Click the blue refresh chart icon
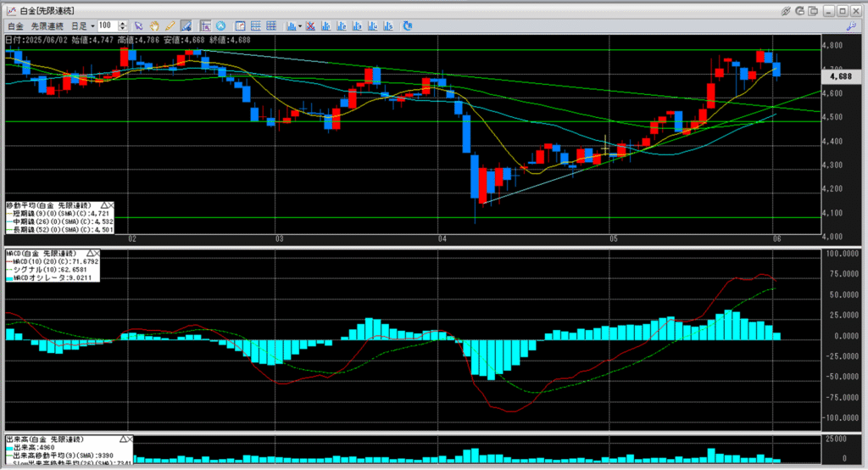Screen dimensions: 868x470 click(408, 26)
